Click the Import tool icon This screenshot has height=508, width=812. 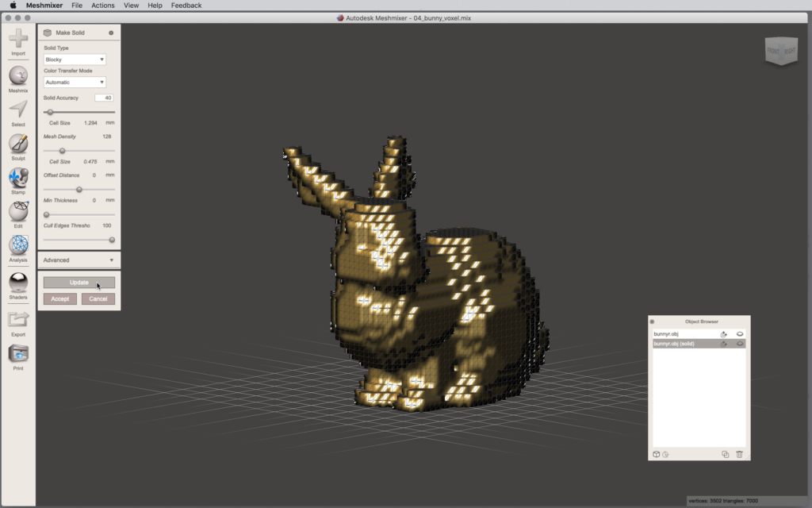(x=18, y=38)
